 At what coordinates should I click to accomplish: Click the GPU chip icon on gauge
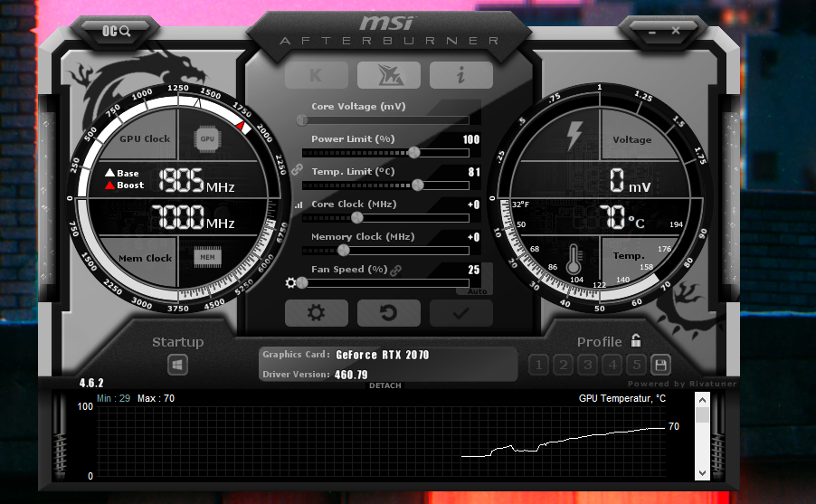[207, 139]
